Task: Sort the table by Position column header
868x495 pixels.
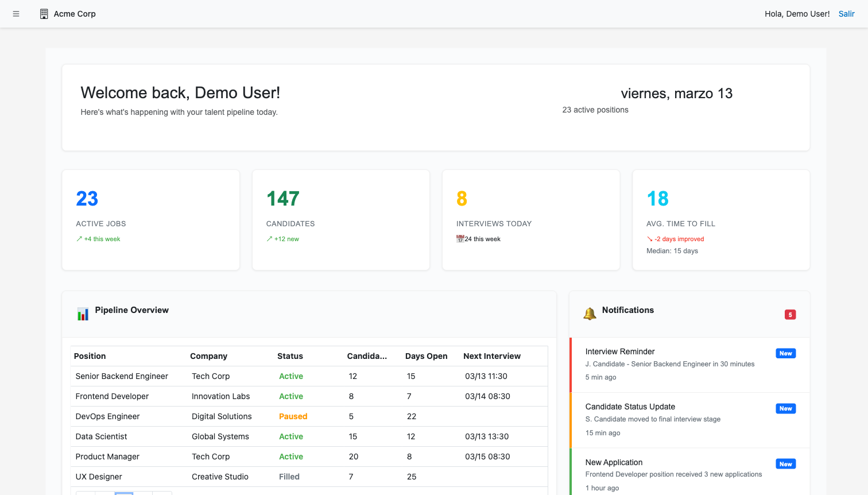Action: coord(90,356)
